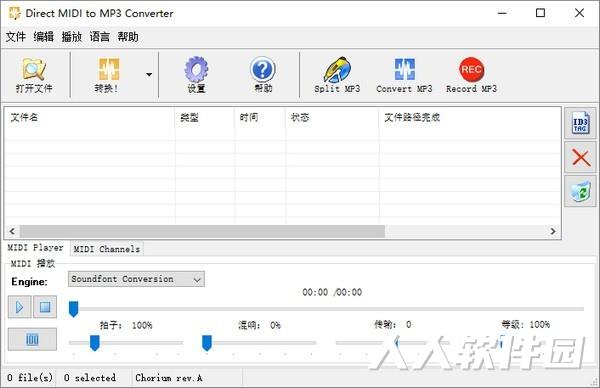
Task: Open help with the 帮助 question mark icon
Action: pos(263,75)
